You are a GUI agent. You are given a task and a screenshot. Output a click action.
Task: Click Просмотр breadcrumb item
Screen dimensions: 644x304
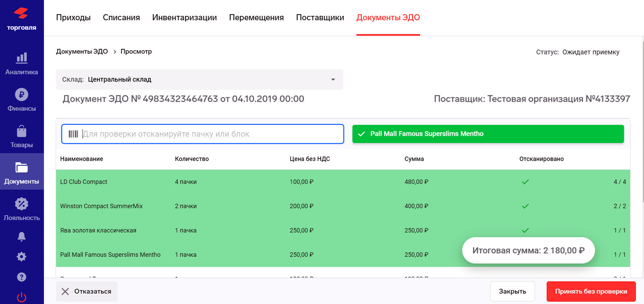point(136,51)
